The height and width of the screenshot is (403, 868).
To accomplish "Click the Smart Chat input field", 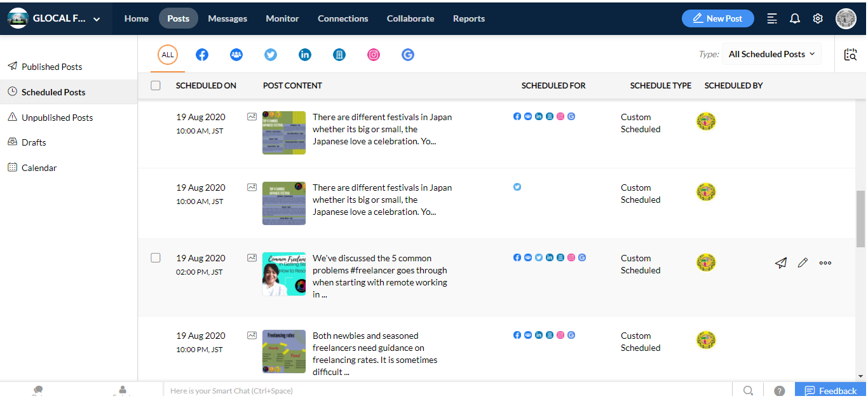I will [x=445, y=391].
